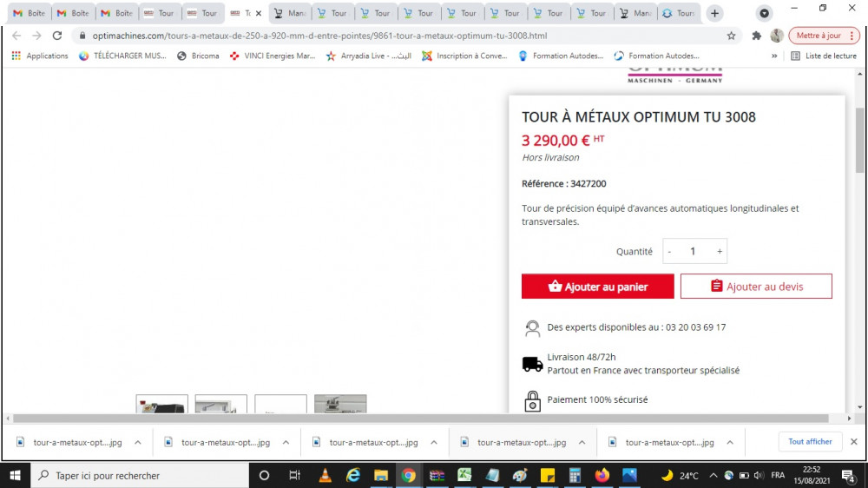
Task: Increase quantity with the plus button
Action: 720,251
